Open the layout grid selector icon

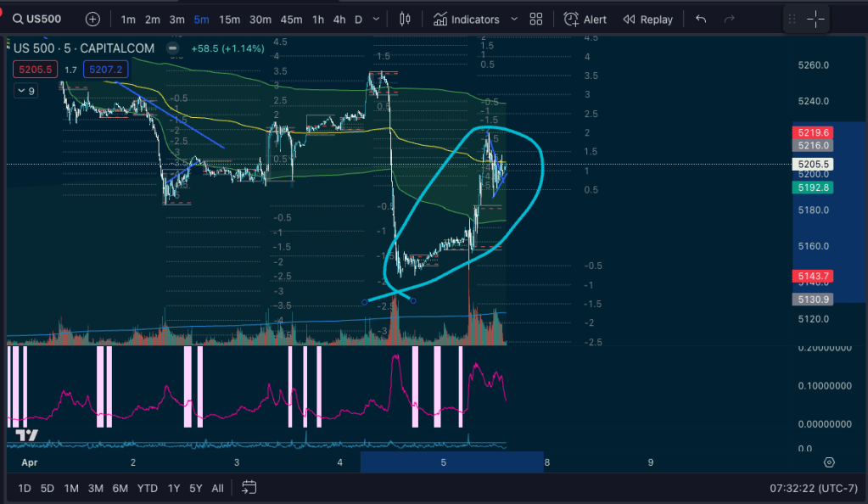[536, 19]
